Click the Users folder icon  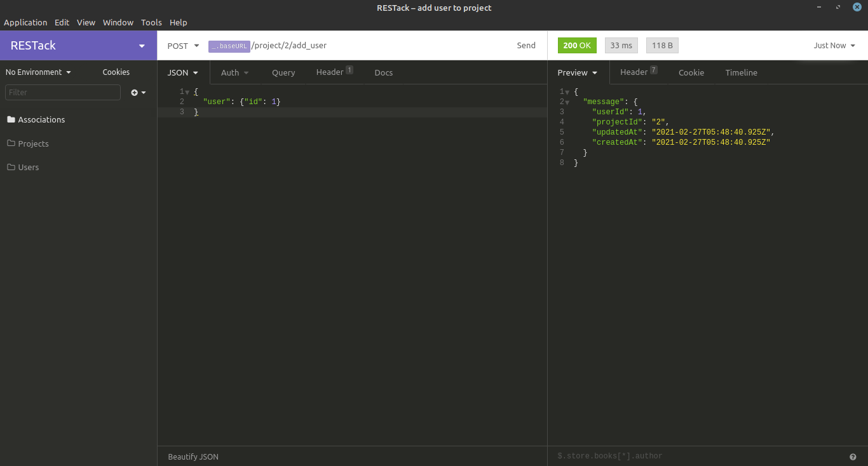coord(11,167)
